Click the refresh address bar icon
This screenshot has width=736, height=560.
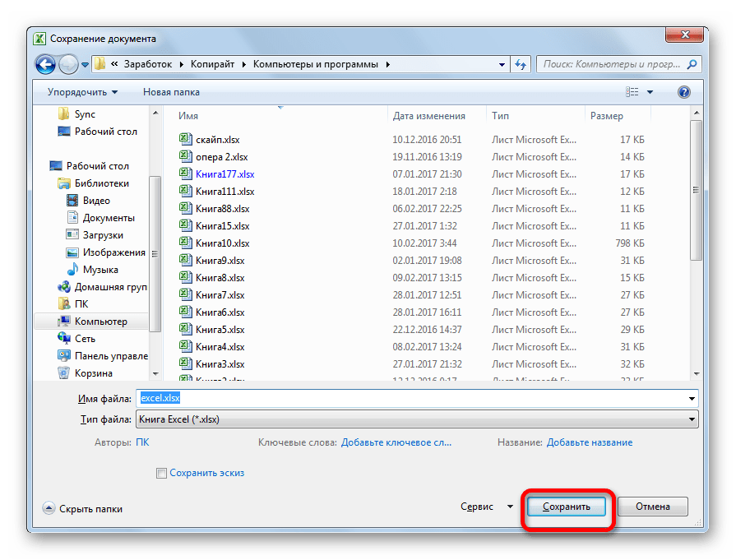point(520,64)
